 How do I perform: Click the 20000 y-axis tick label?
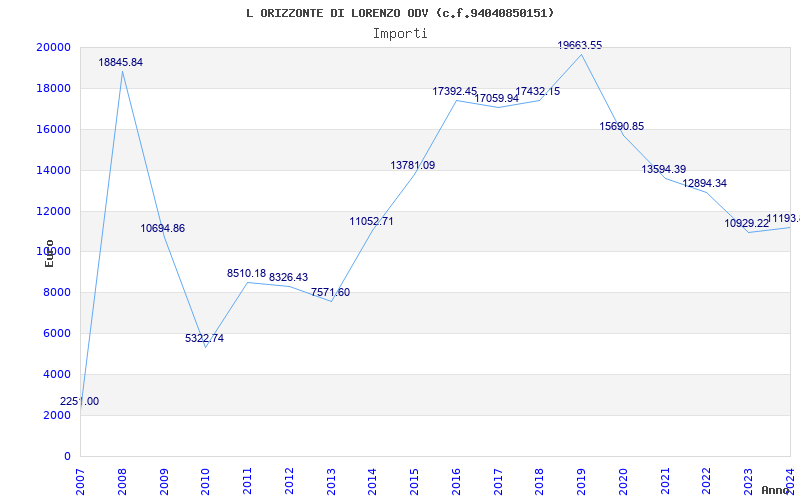tap(54, 47)
